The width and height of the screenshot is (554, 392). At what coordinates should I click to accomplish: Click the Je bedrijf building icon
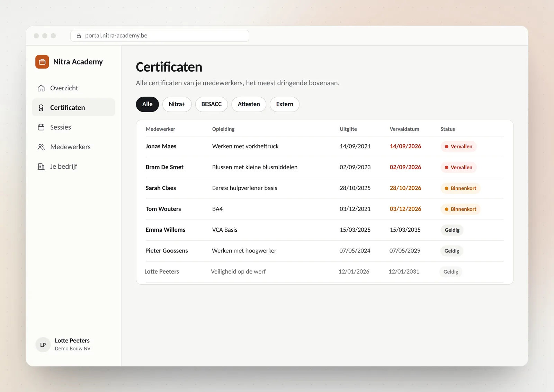coord(41,167)
